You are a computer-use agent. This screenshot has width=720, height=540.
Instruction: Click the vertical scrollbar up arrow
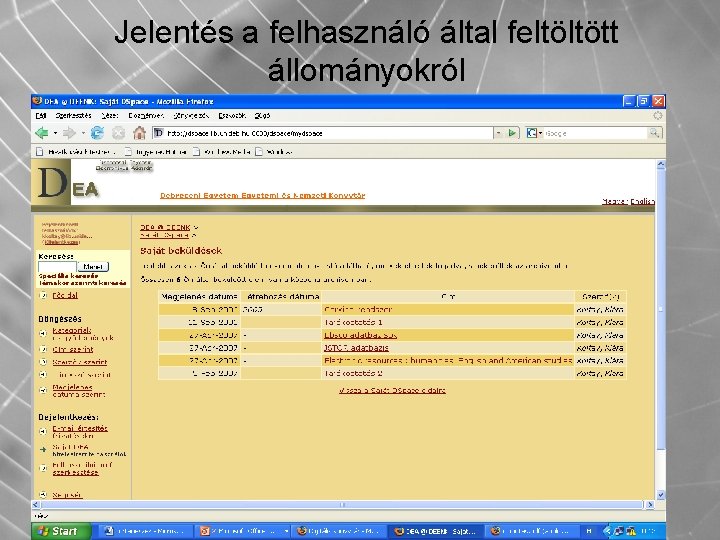point(661,164)
